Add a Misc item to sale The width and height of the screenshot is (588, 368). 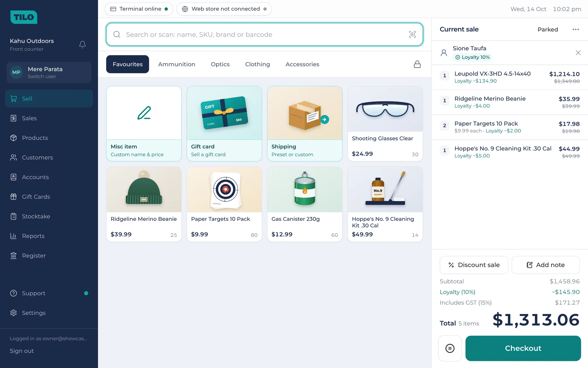[x=144, y=124]
